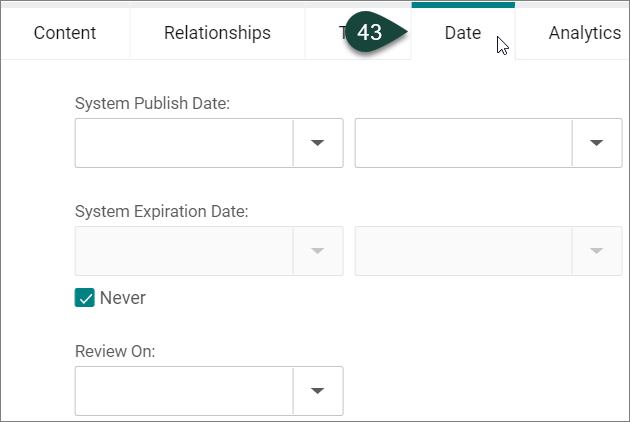Image resolution: width=630 pixels, height=422 pixels.
Task: Expand the Review On dropdown arrow
Action: click(x=317, y=391)
